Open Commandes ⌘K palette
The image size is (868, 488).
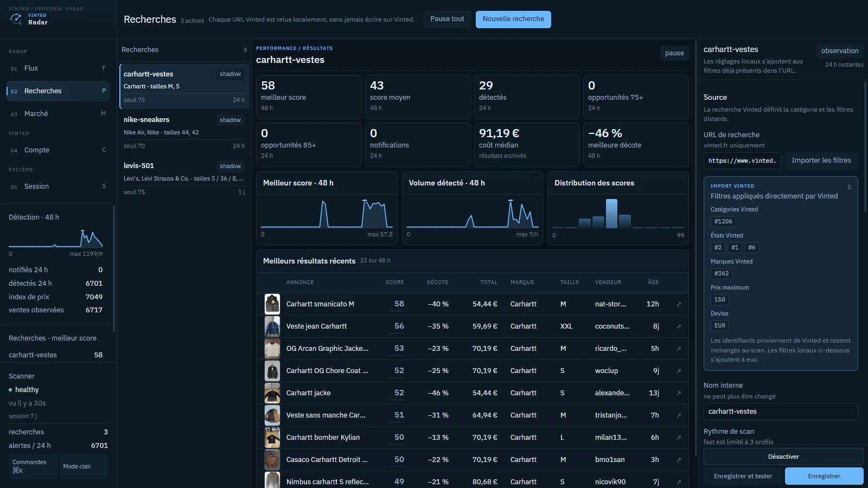pyautogui.click(x=33, y=466)
